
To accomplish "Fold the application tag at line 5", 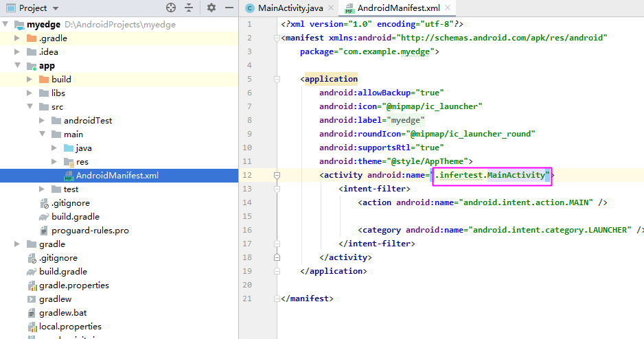I will 277,79.
